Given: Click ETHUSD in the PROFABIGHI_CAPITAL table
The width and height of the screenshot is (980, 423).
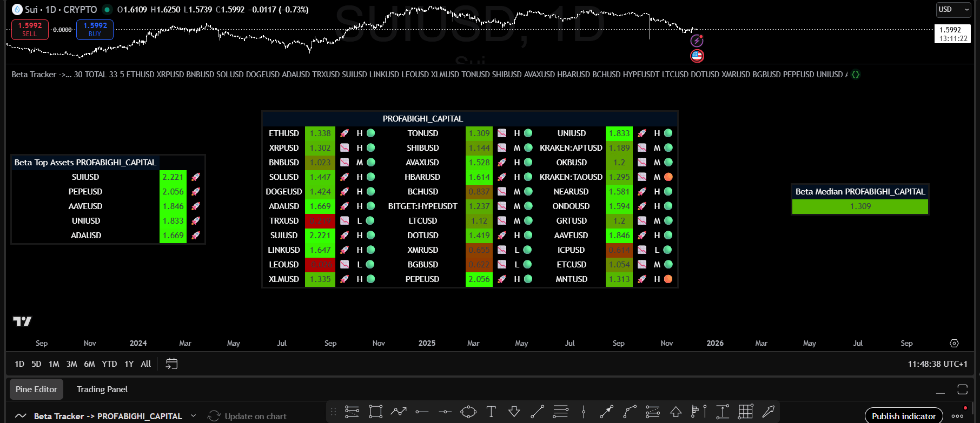Looking at the screenshot, I should (284, 133).
